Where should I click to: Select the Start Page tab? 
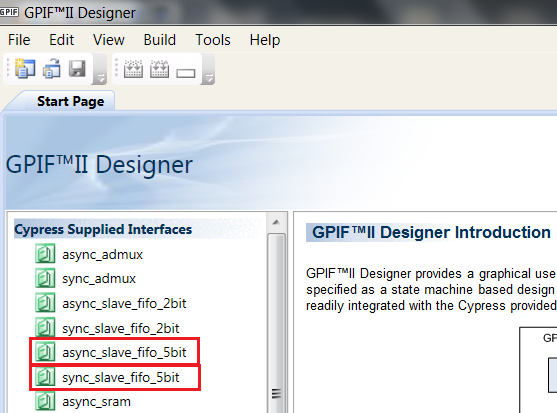(x=70, y=101)
